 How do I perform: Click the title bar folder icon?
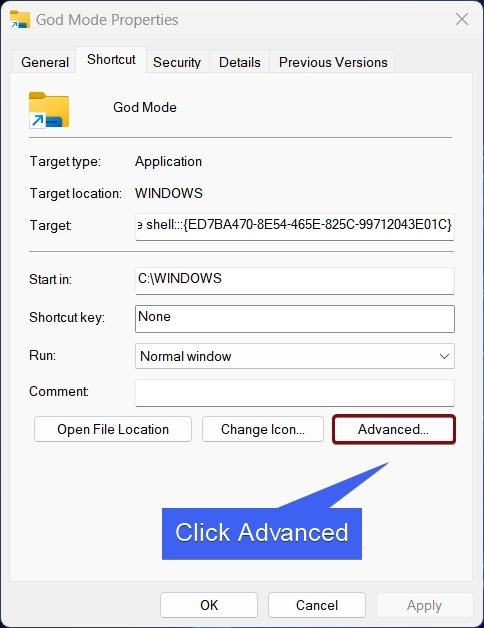click(x=20, y=20)
